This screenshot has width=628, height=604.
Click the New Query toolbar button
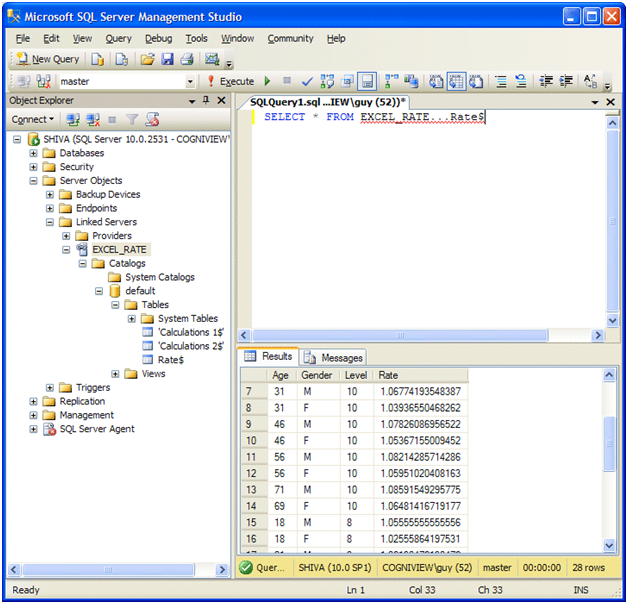pos(48,59)
